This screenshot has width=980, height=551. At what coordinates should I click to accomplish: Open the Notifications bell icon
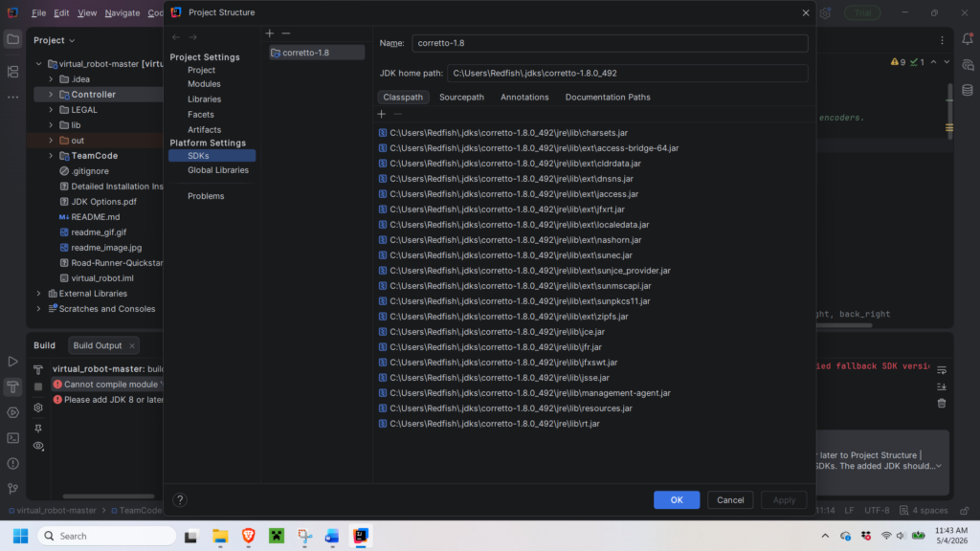(x=968, y=38)
